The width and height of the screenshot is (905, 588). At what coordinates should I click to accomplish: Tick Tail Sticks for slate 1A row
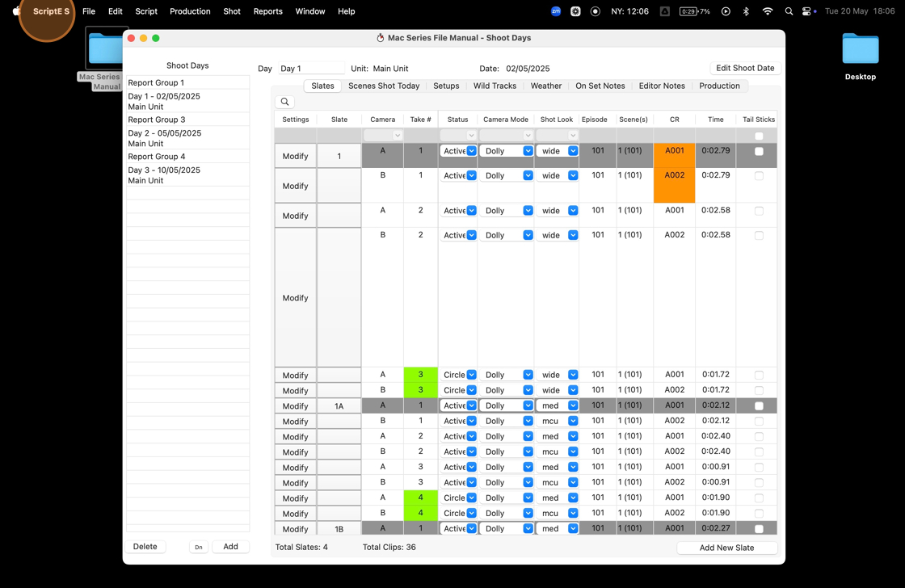pyautogui.click(x=759, y=406)
